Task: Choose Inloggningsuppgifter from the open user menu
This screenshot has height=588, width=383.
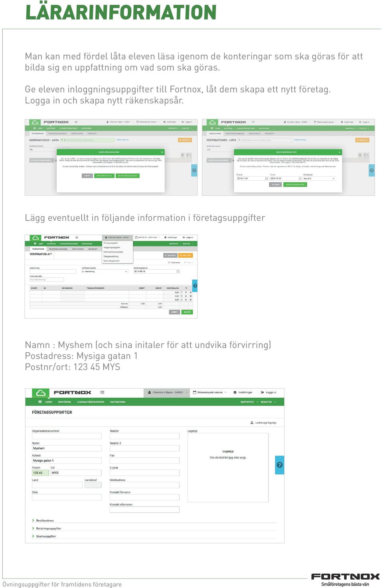Action: click(x=112, y=247)
